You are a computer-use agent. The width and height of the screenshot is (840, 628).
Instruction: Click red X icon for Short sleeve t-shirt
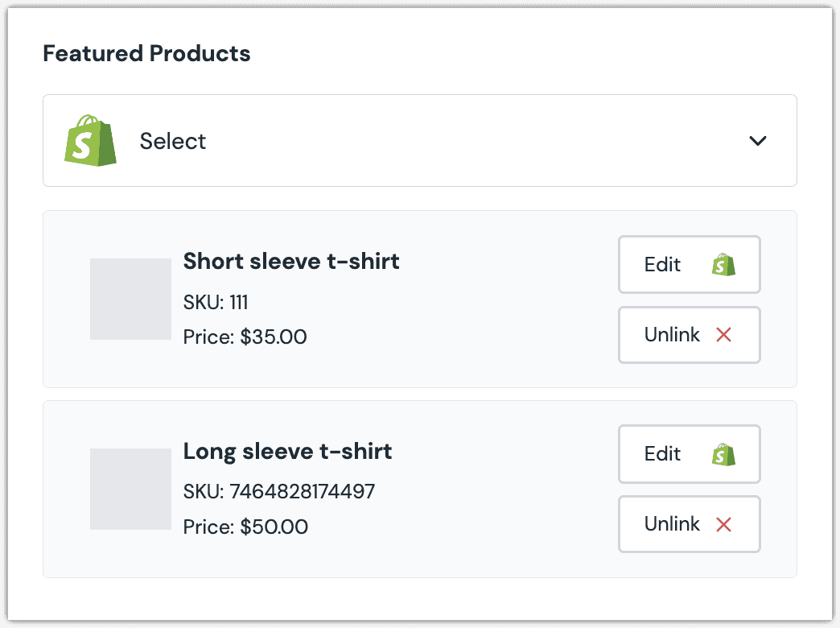[x=724, y=335]
